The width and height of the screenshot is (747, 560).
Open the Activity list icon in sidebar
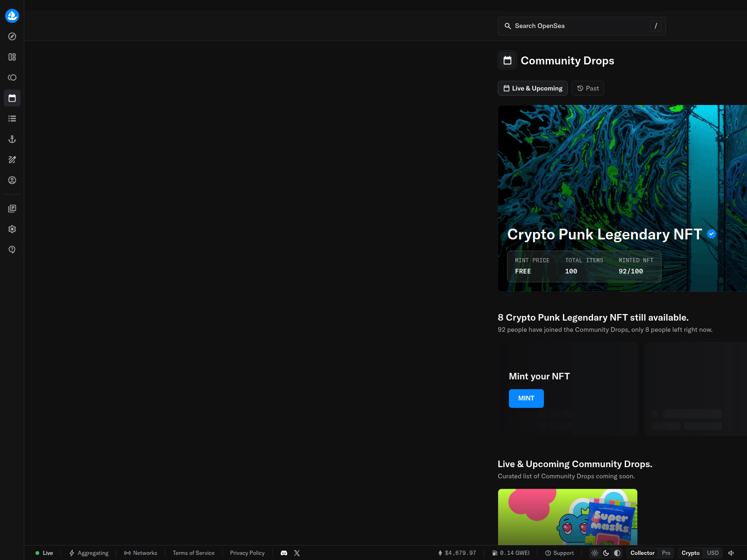pyautogui.click(x=12, y=119)
